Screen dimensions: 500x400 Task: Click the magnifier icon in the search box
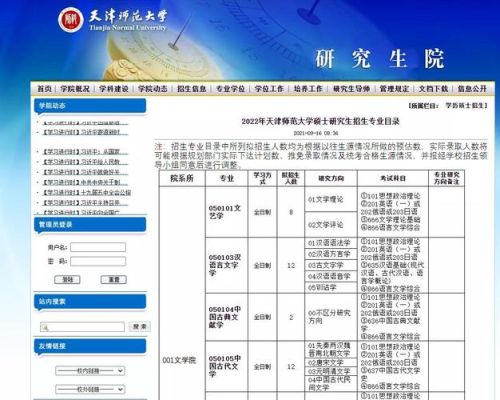tap(45, 327)
